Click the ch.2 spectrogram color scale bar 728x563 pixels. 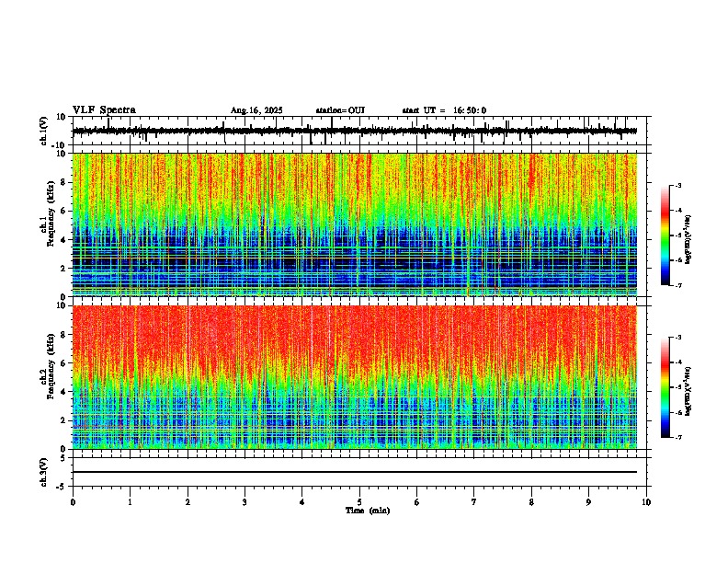(665, 387)
